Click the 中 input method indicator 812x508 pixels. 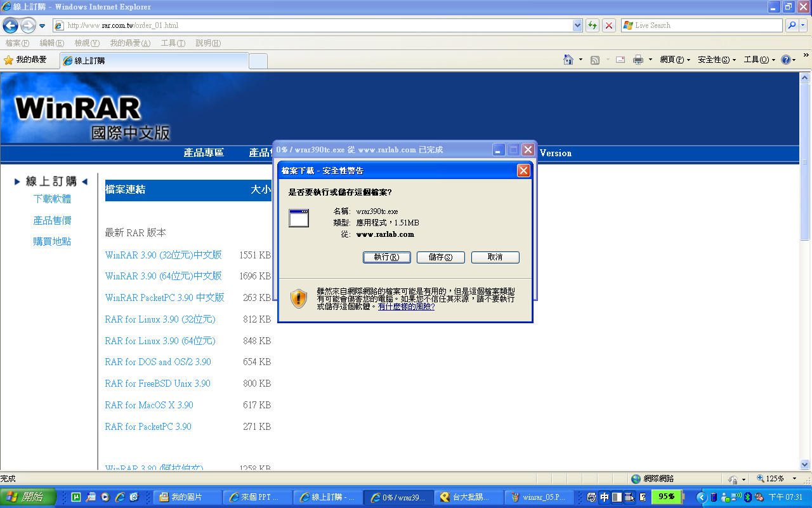605,497
